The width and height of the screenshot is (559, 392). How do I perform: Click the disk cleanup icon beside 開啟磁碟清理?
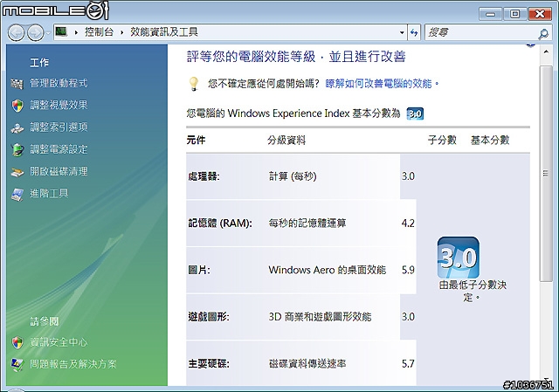tap(17, 172)
